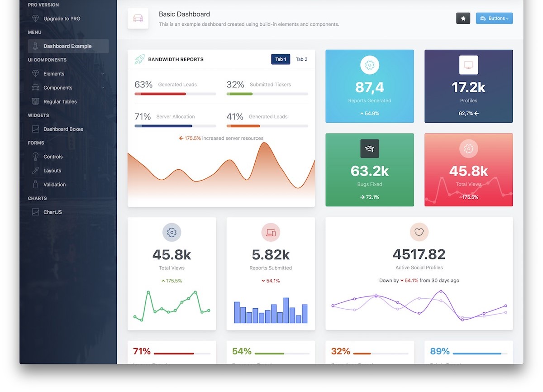Go to Regular Tables page

(x=60, y=102)
